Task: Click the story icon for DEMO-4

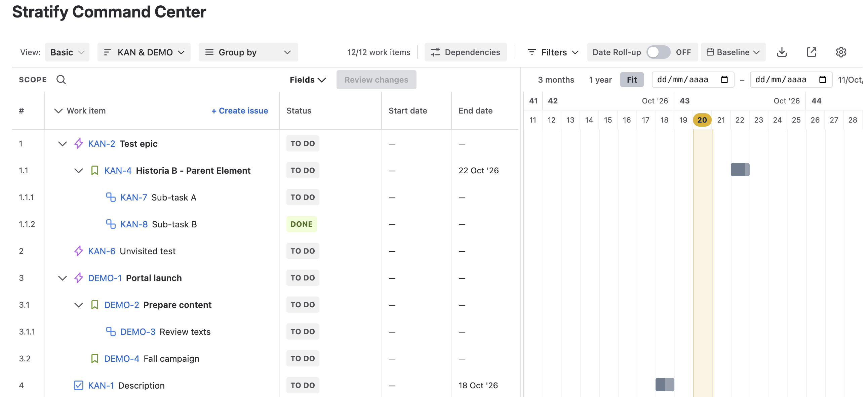Action: [95, 359]
